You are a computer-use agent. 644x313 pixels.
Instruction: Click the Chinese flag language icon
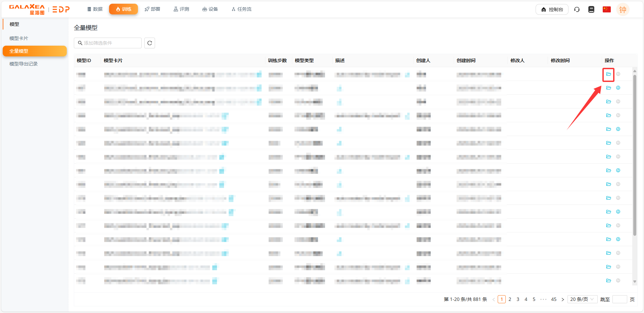click(606, 9)
